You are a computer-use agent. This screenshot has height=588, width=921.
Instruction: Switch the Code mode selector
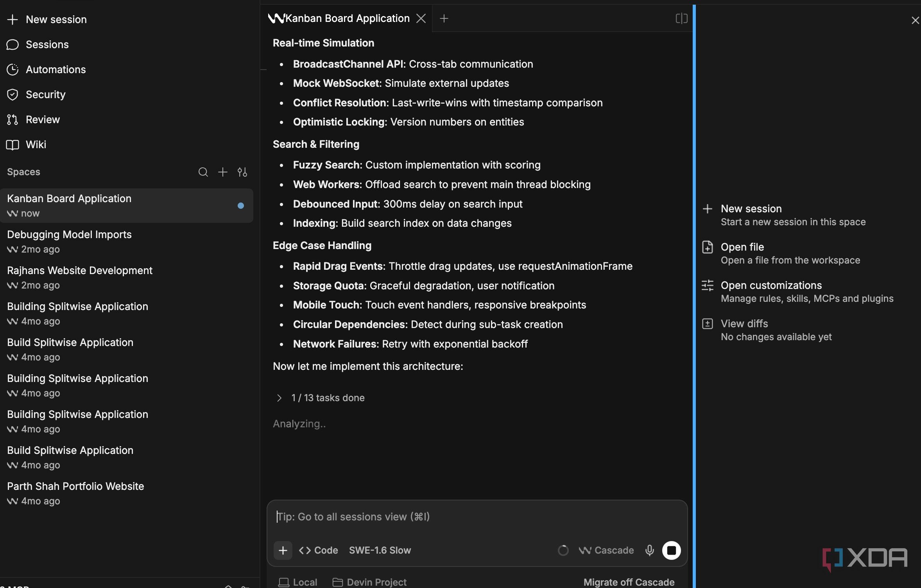click(x=318, y=550)
